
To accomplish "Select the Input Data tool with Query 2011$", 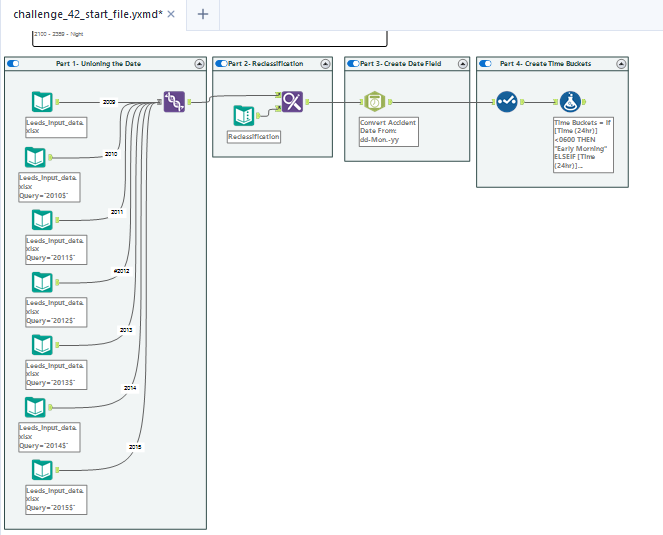I will pos(42,220).
